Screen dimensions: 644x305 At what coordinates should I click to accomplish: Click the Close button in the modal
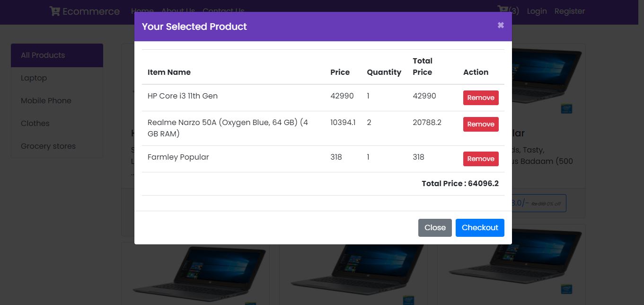[435, 227]
